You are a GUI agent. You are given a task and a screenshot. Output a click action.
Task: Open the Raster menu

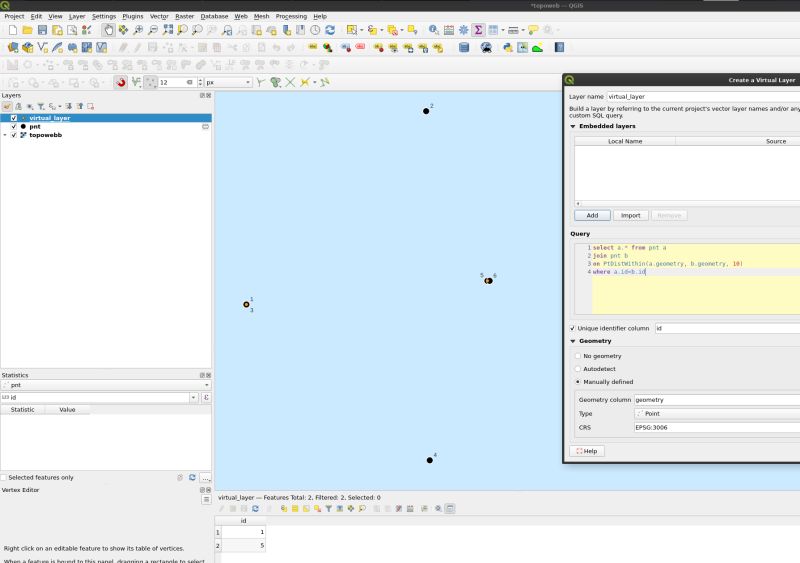click(184, 16)
